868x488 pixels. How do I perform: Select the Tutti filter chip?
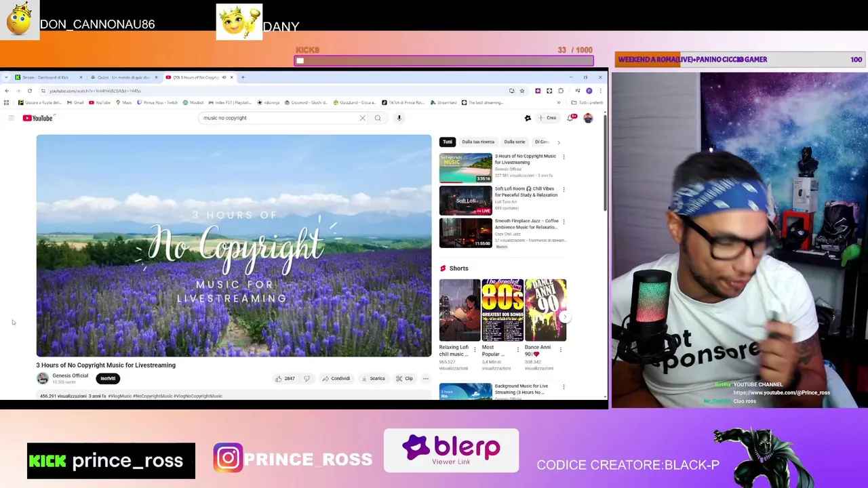coord(448,142)
